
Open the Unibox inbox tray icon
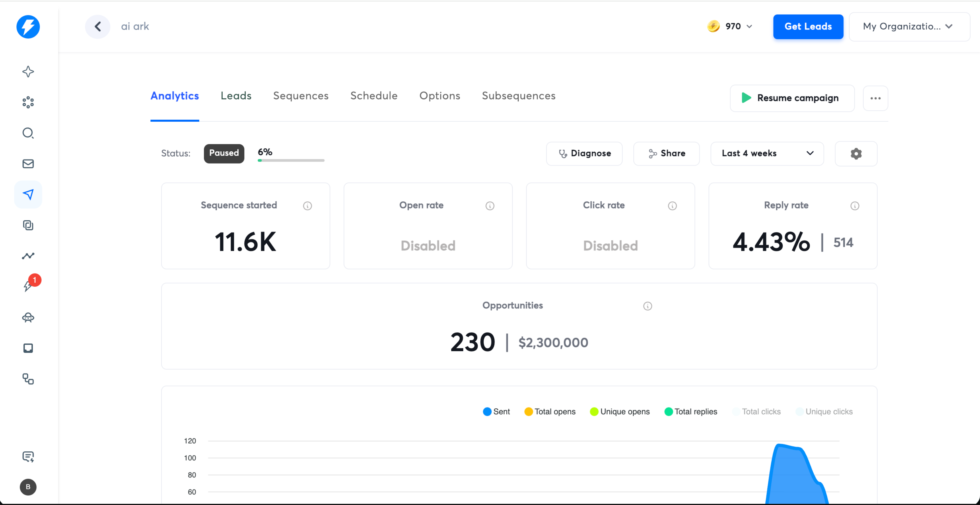(28, 348)
